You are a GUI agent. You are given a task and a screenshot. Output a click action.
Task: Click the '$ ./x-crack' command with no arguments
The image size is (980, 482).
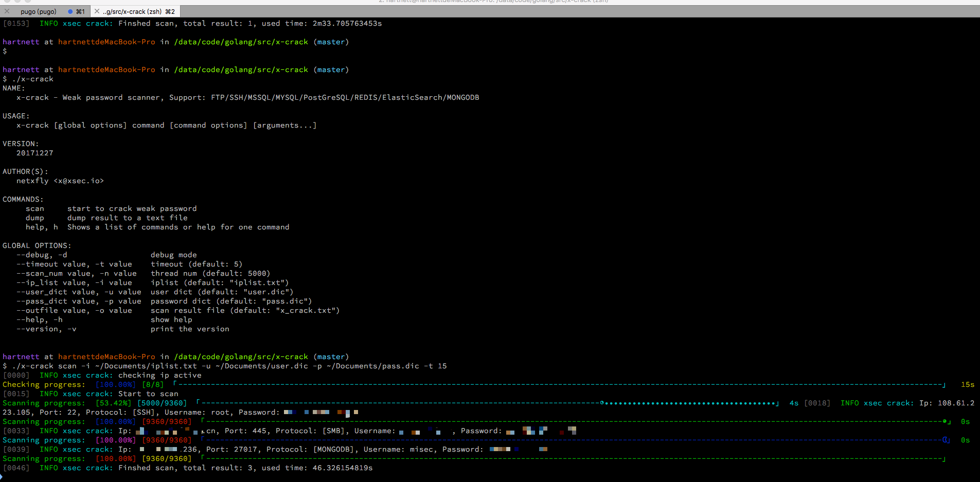point(28,79)
